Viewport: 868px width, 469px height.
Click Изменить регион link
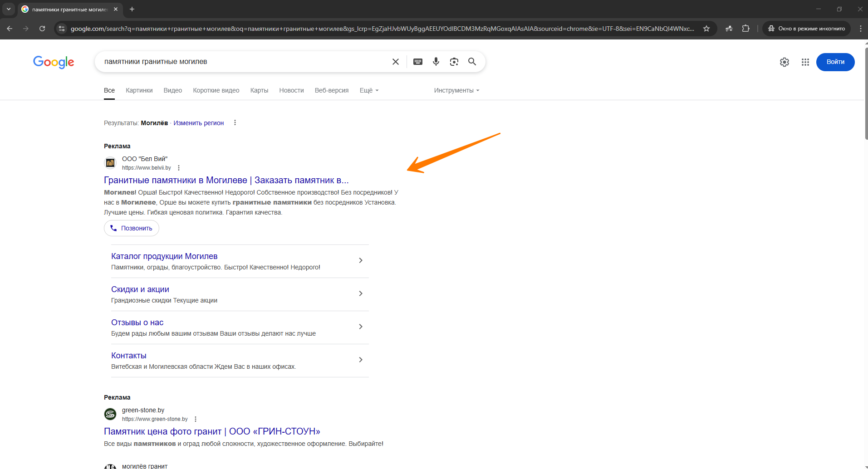click(x=199, y=123)
